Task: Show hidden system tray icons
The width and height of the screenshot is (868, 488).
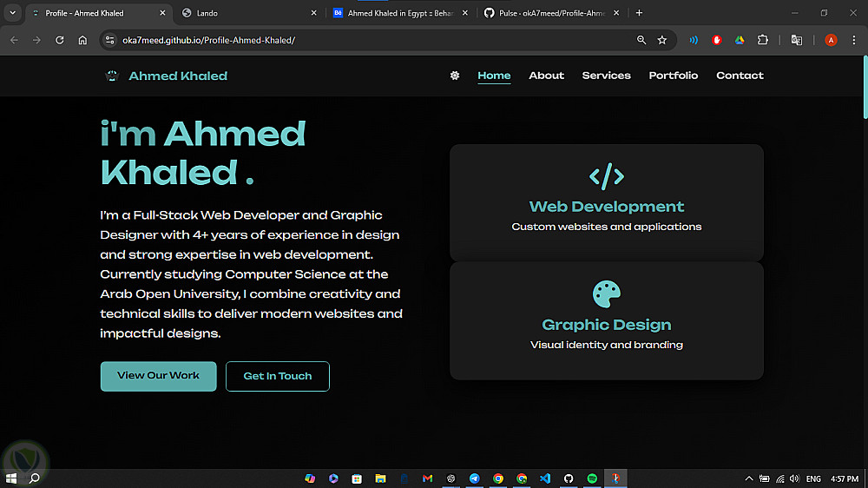Action: coord(748,478)
